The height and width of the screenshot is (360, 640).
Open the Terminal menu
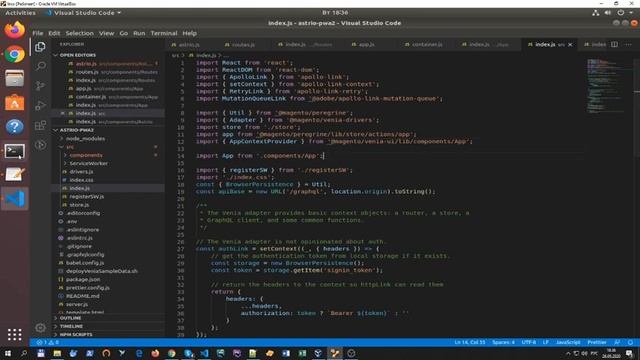click(x=164, y=33)
